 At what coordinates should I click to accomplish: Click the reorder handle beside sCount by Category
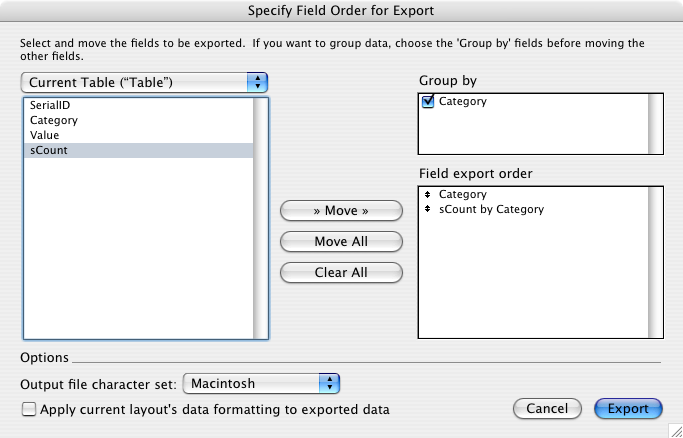pyautogui.click(x=427, y=209)
